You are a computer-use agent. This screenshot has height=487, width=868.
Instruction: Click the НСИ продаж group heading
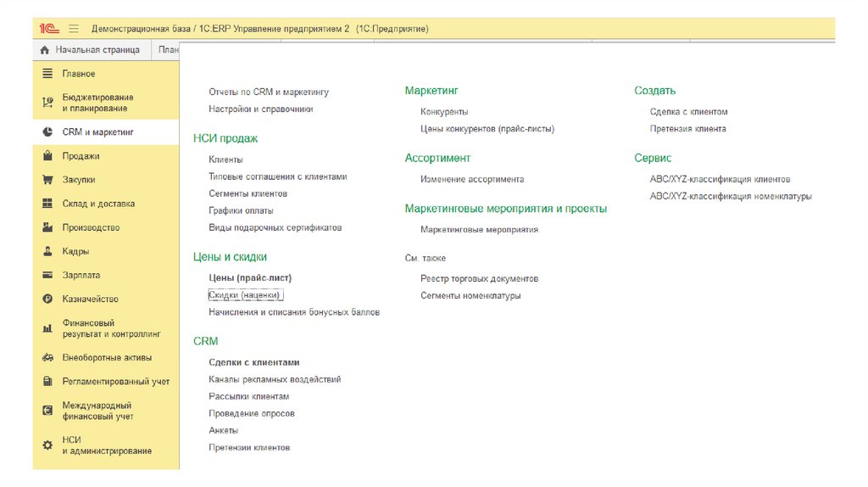(225, 138)
